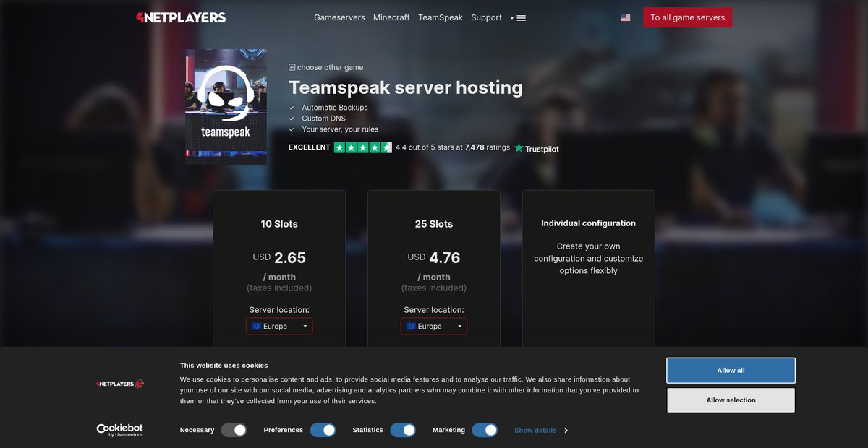This screenshot has height=448, width=868.
Task: Expand Show details in cookie banner
Action: click(541, 430)
